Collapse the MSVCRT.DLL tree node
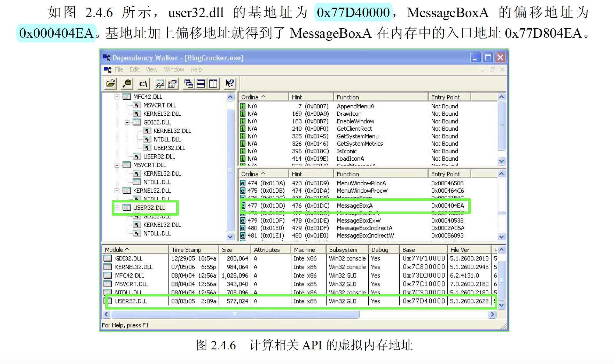613x364 pixels. [117, 165]
